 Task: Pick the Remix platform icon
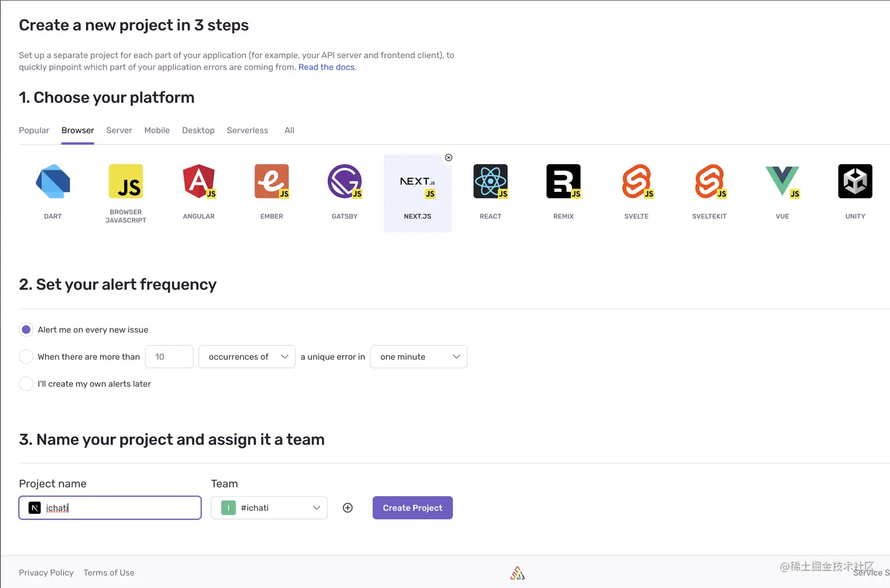pos(563,181)
